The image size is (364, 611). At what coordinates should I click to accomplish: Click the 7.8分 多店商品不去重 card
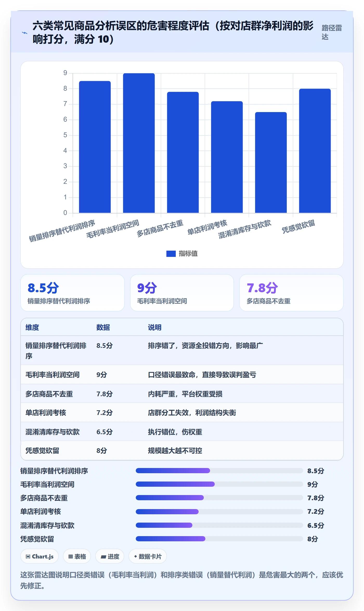pos(291,293)
